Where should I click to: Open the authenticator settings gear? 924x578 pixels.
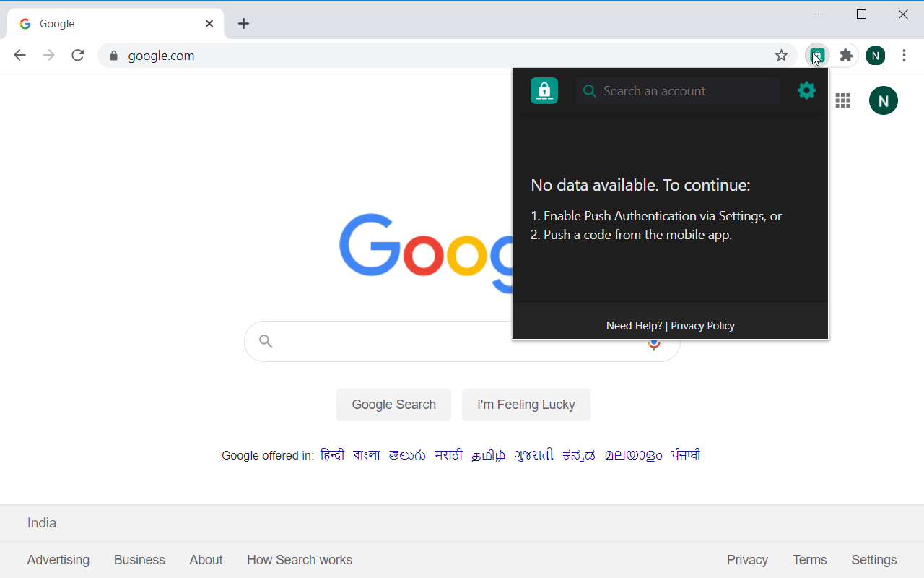[x=806, y=90]
